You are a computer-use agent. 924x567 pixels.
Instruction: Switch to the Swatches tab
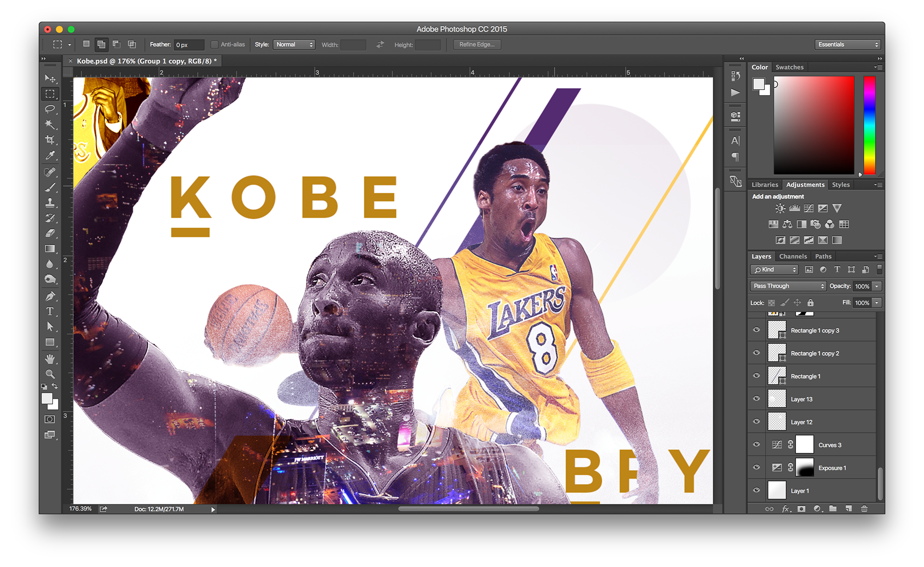point(789,67)
